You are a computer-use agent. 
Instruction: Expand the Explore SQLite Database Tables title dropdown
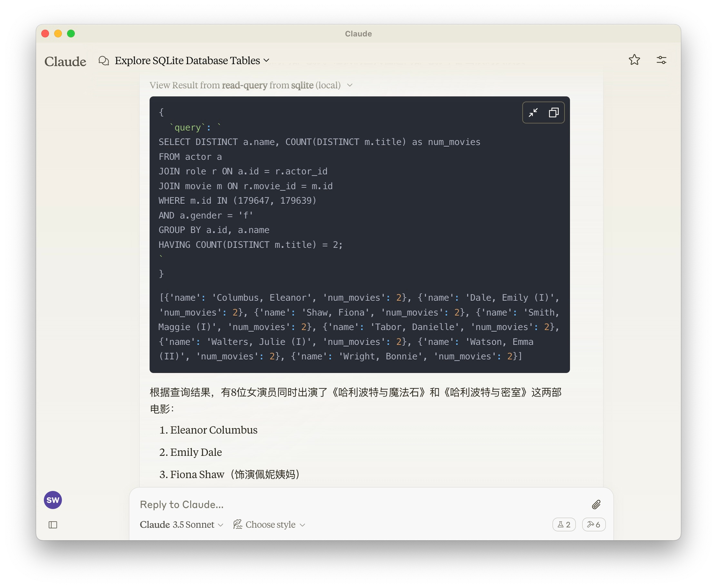(x=192, y=61)
